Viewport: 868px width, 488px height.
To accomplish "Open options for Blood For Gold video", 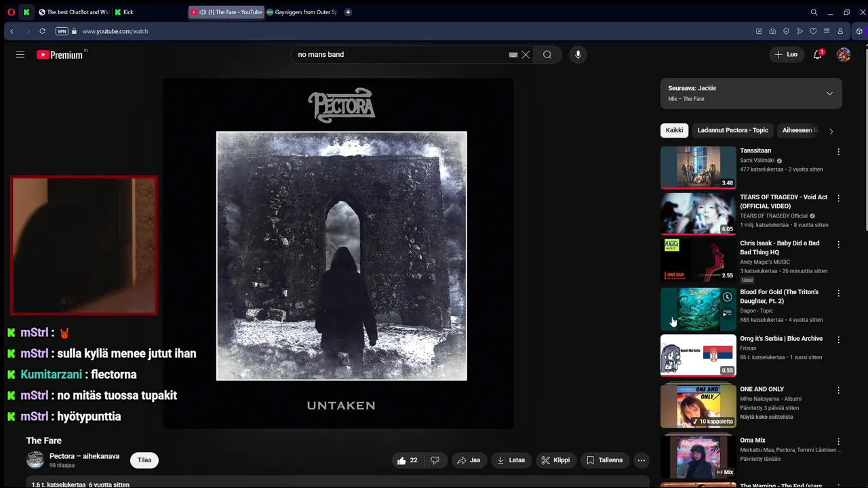I will pyautogui.click(x=838, y=293).
